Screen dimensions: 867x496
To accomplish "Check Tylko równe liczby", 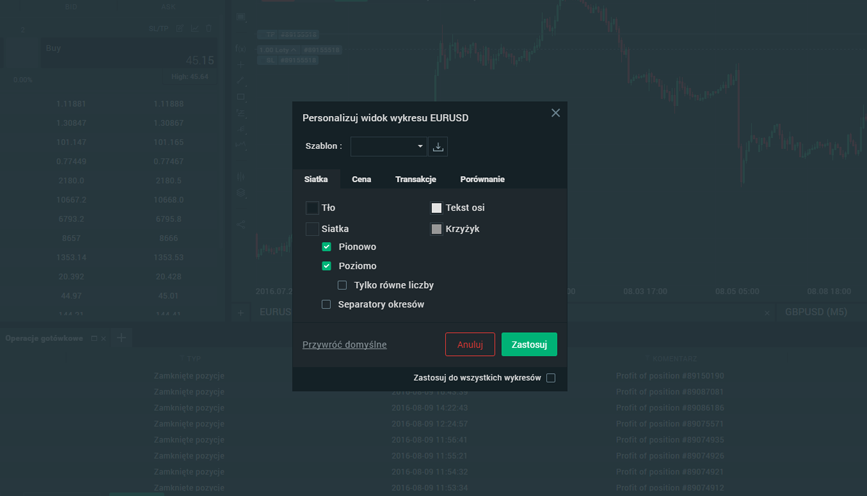I will 342,285.
